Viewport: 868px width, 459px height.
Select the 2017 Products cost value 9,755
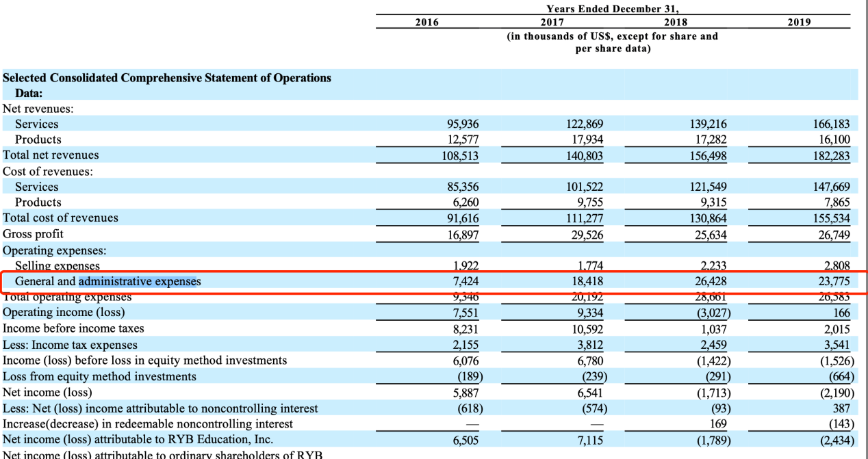click(x=589, y=202)
